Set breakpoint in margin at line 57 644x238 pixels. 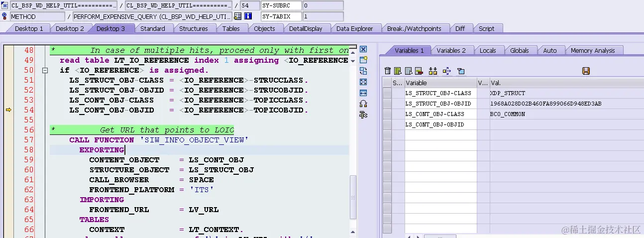tap(8, 140)
